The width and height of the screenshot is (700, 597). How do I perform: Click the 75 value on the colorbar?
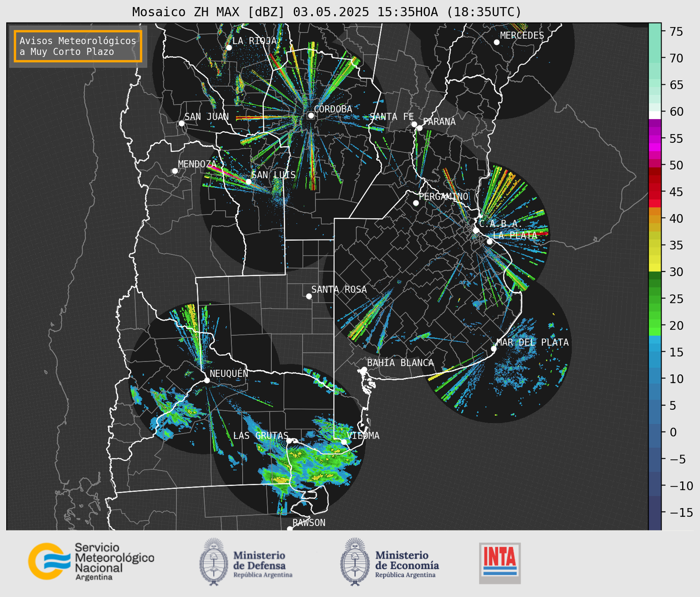pyautogui.click(x=676, y=32)
